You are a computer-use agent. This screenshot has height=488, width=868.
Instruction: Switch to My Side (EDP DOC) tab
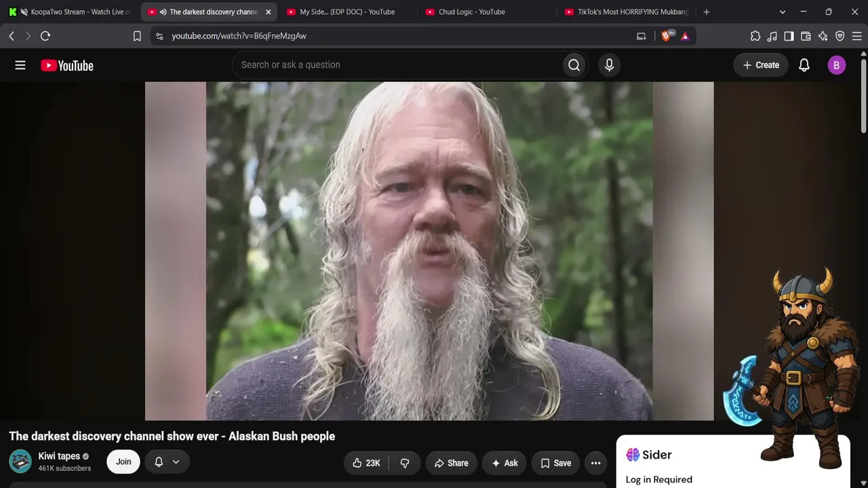347,12
